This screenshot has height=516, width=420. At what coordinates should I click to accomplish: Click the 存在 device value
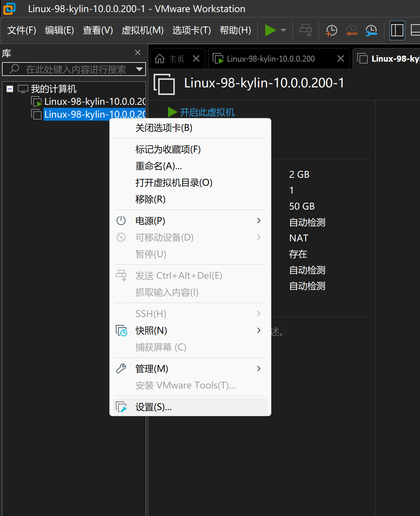[x=298, y=254]
